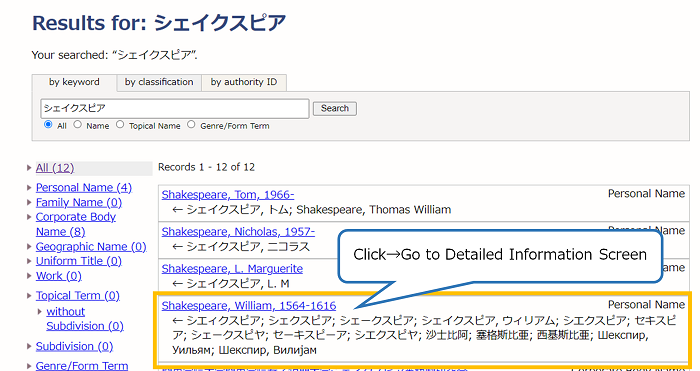Image resolution: width=700 pixels, height=371 pixels.
Task: Open the without Subdivision (0) link
Action: click(85, 319)
